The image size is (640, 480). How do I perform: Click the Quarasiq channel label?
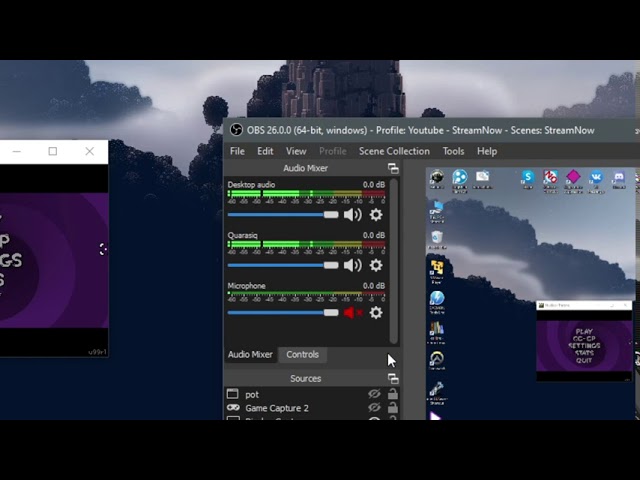[242, 236]
